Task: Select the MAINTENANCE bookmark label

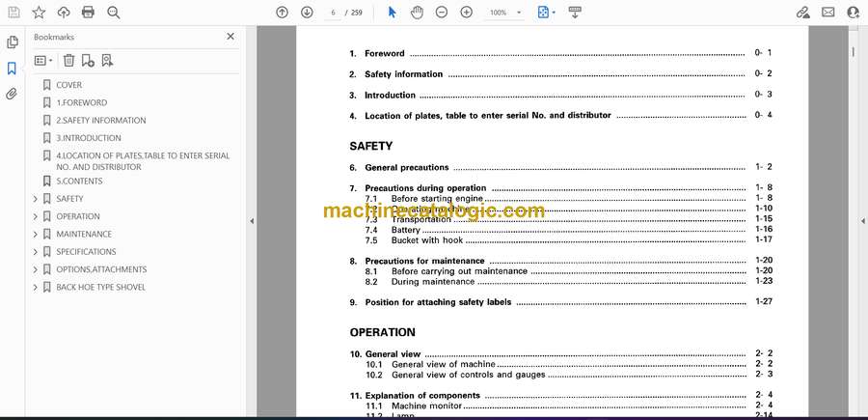Action: (x=84, y=235)
